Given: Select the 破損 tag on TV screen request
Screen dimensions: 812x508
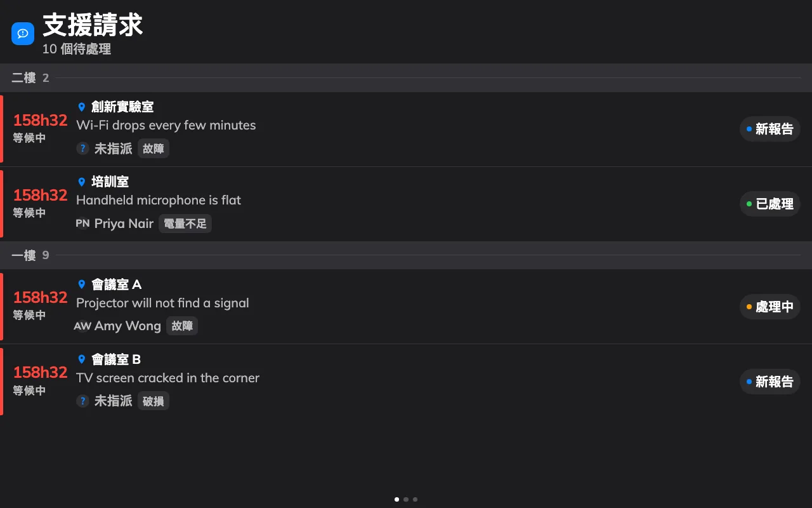Looking at the screenshot, I should [154, 401].
